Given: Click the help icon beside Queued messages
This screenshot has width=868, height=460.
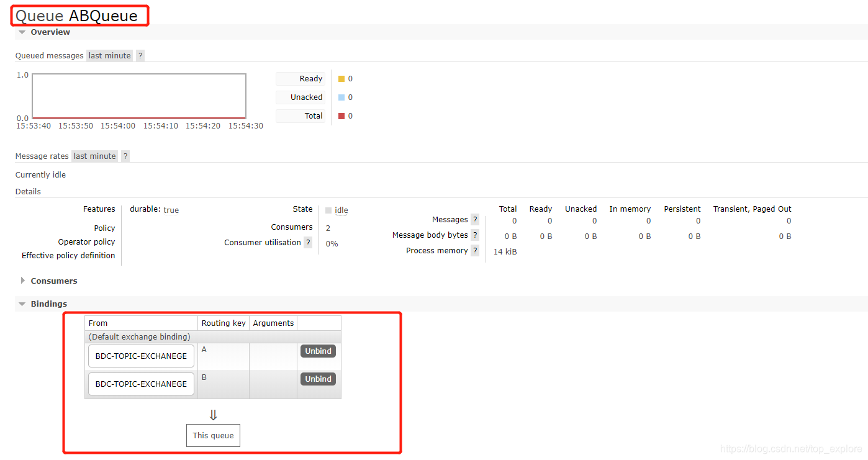Looking at the screenshot, I should click(140, 55).
